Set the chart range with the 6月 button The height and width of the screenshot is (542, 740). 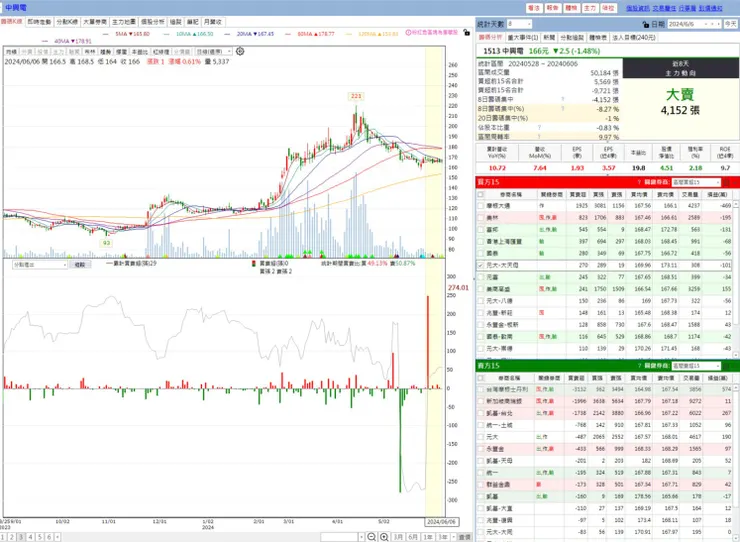[x=413, y=537]
